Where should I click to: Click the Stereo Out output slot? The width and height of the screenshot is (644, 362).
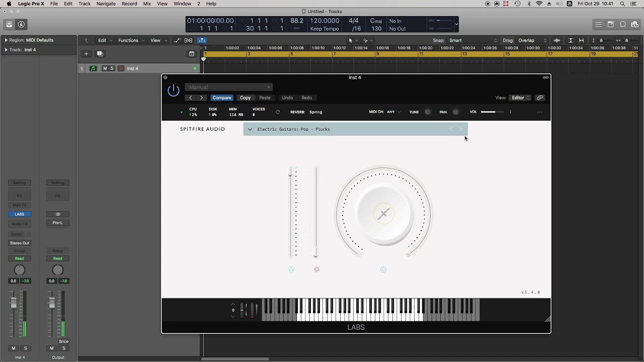click(20, 243)
